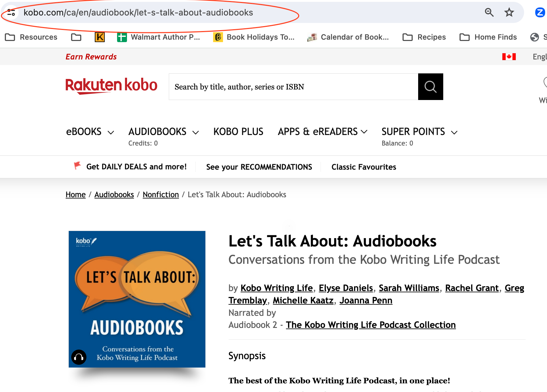Click the search magnifier button on Kobo search bar

pos(431,87)
